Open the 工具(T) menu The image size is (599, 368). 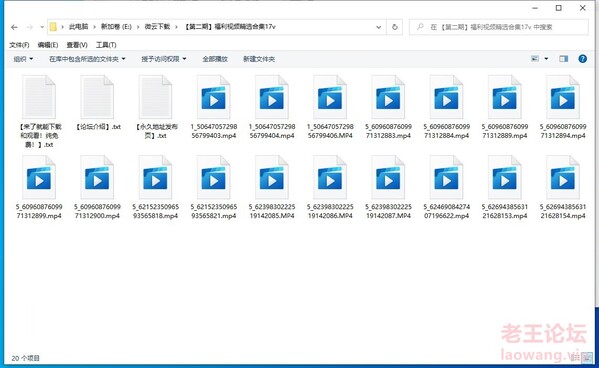click(x=106, y=45)
